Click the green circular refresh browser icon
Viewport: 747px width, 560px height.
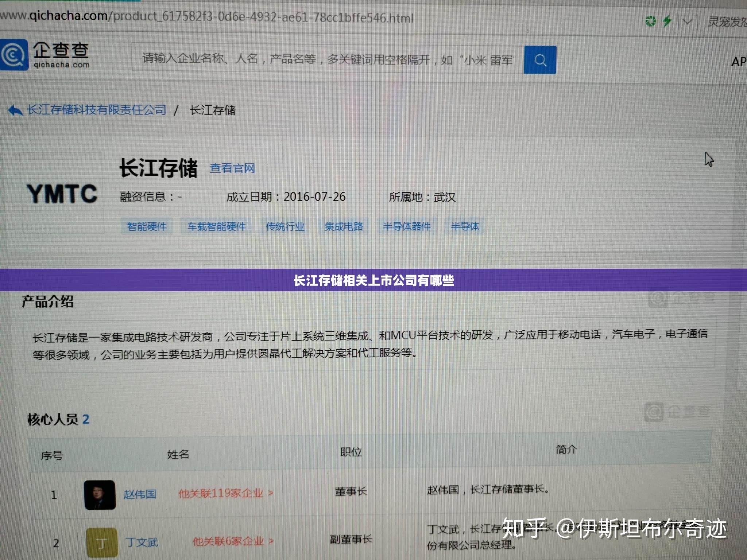point(650,21)
